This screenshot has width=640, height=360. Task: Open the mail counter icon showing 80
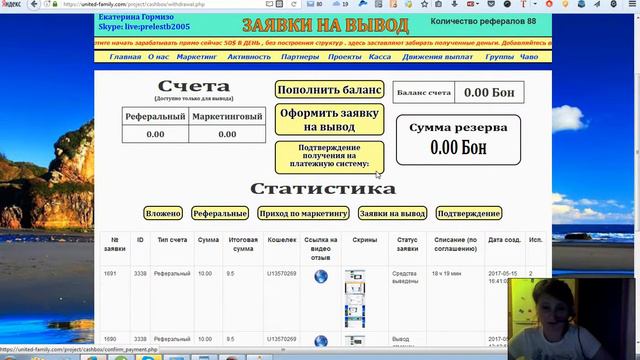click(x=314, y=4)
